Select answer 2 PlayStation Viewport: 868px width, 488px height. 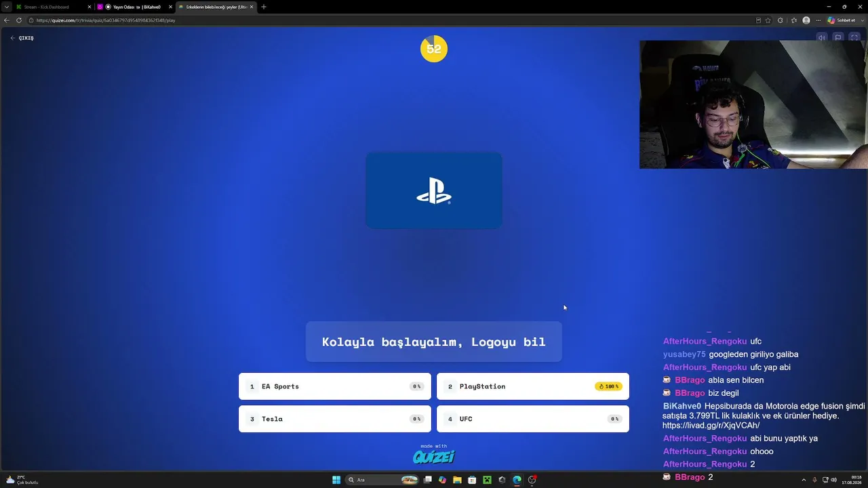pyautogui.click(x=533, y=386)
